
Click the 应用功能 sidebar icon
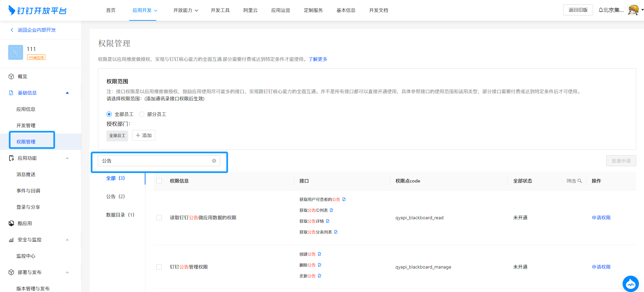pyautogui.click(x=11, y=158)
